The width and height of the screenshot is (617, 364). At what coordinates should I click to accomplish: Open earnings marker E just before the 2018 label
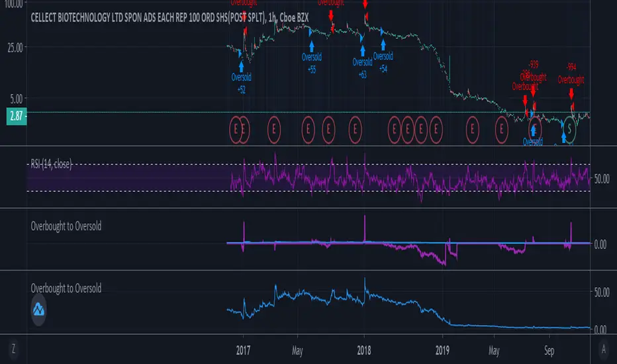pyautogui.click(x=355, y=129)
